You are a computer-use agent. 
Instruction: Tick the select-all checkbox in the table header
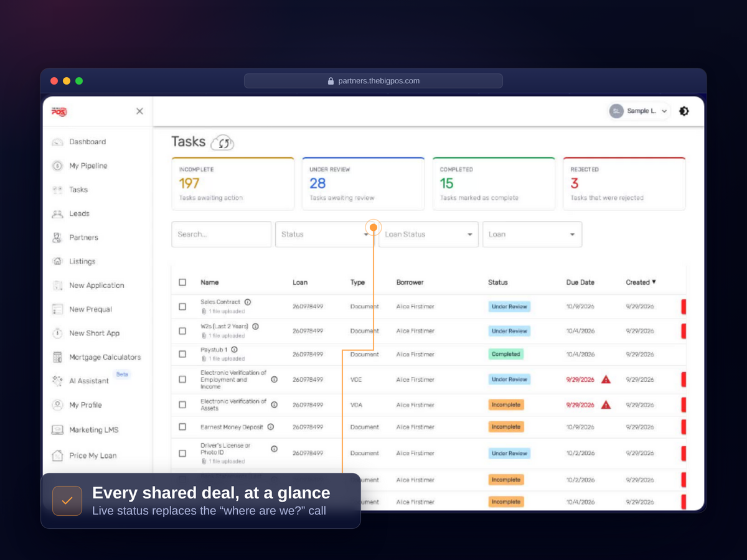click(182, 282)
